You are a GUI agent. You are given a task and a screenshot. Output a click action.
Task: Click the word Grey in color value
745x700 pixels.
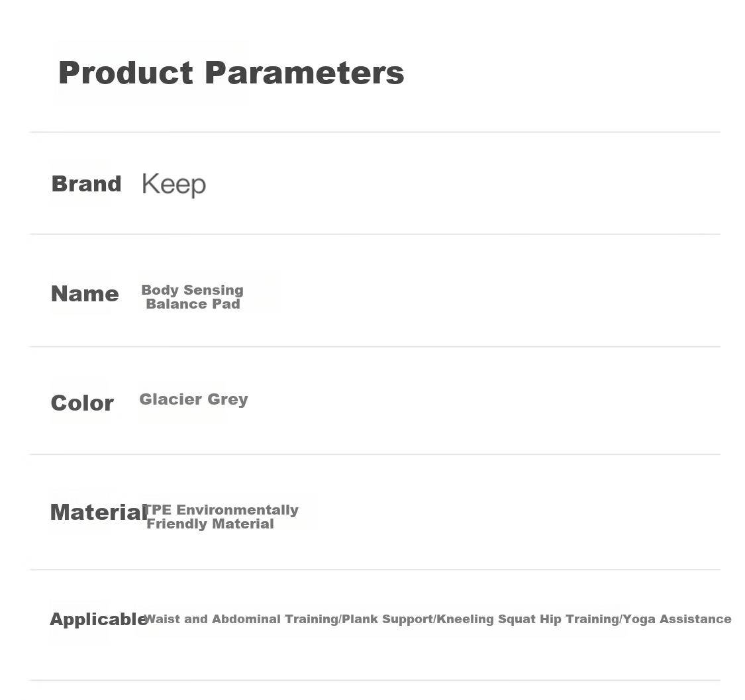[x=228, y=399]
